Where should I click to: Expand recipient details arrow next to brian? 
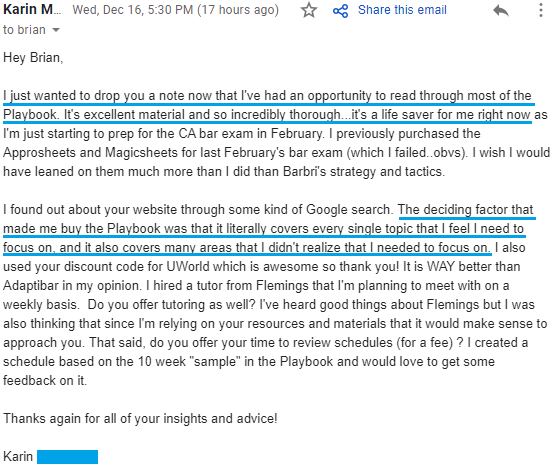[x=56, y=30]
